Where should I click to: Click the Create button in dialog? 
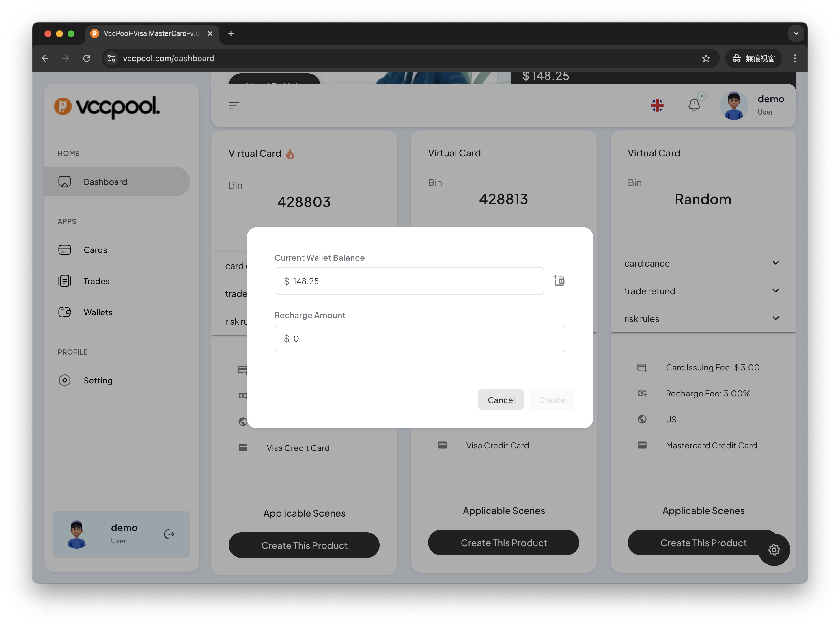coord(551,400)
